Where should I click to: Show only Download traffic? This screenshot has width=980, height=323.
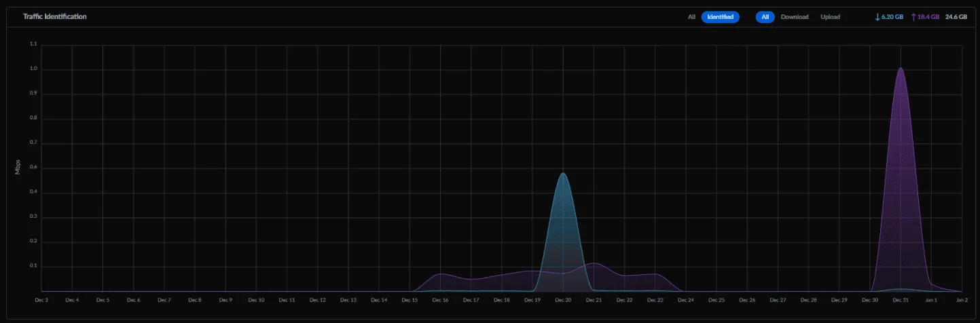[x=795, y=17]
